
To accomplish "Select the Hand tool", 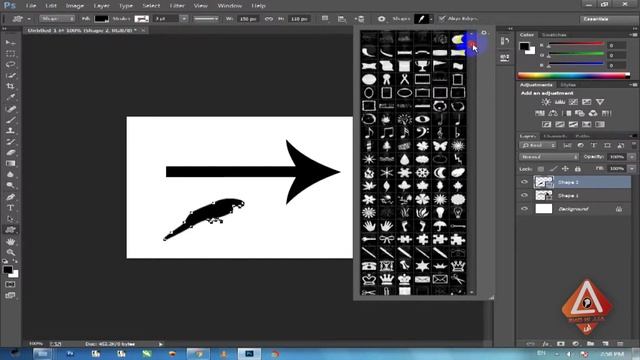I will [x=11, y=242].
